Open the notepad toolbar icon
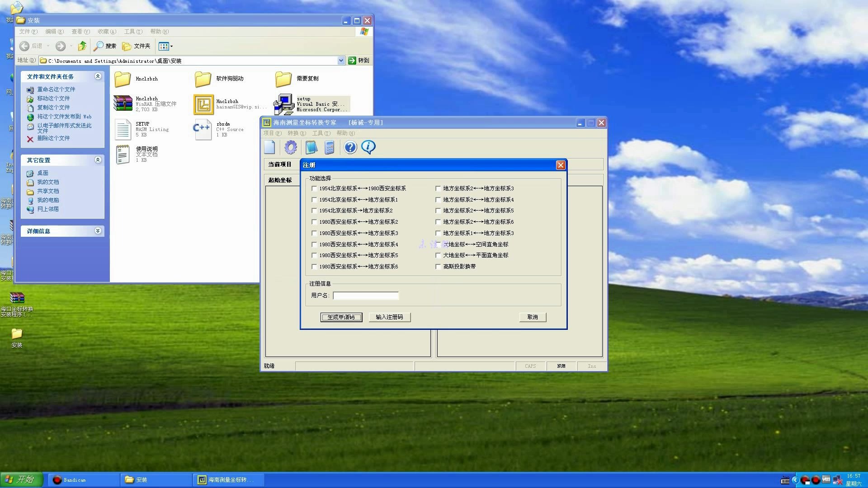This screenshot has height=488, width=868. 311,147
